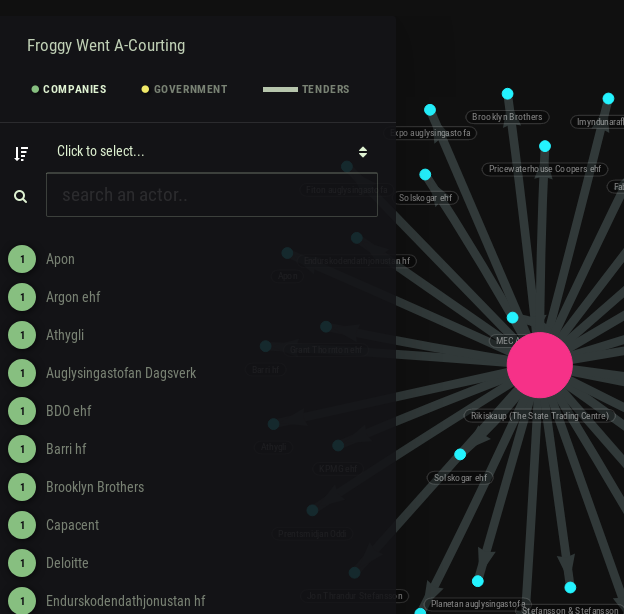624x614 pixels.
Task: Click the cyan node above Expo auglysingastofa
Action: pos(430,110)
